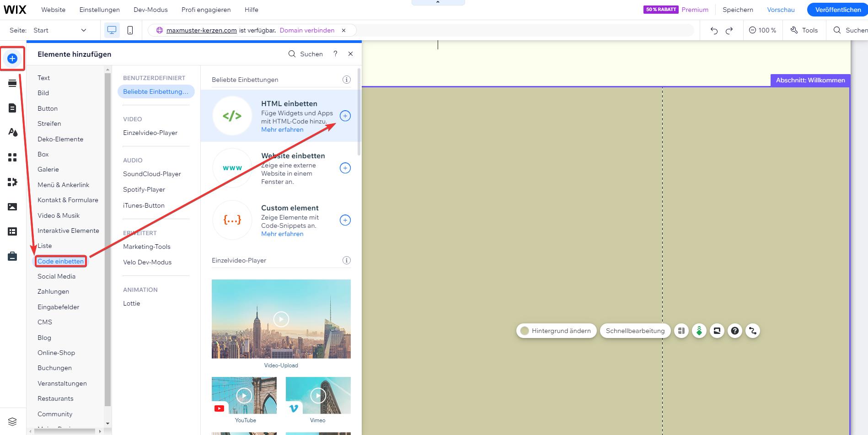Image resolution: width=868 pixels, height=435 pixels.
Task: Click the Undo arrow
Action: [x=714, y=30]
